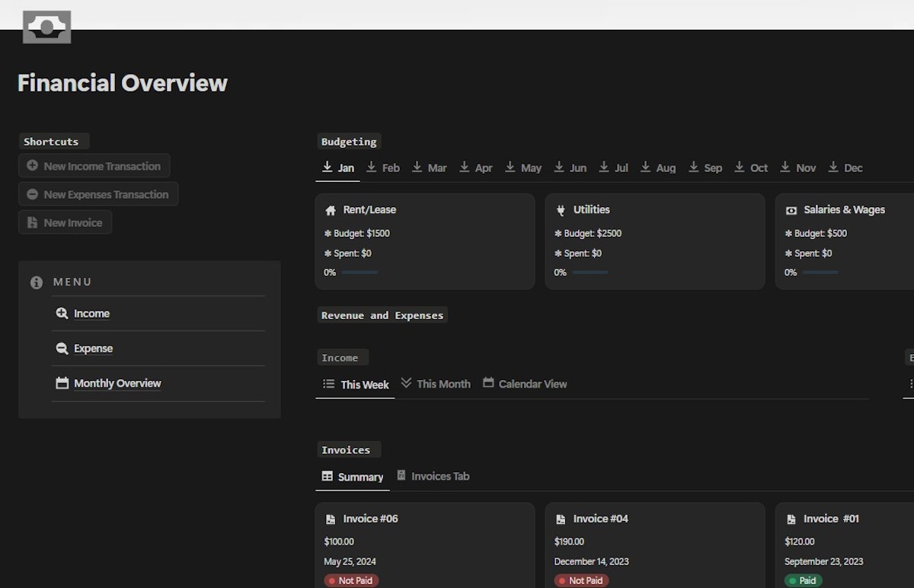Click the Budget: $1500 text
This screenshot has height=588, width=914.
click(357, 234)
